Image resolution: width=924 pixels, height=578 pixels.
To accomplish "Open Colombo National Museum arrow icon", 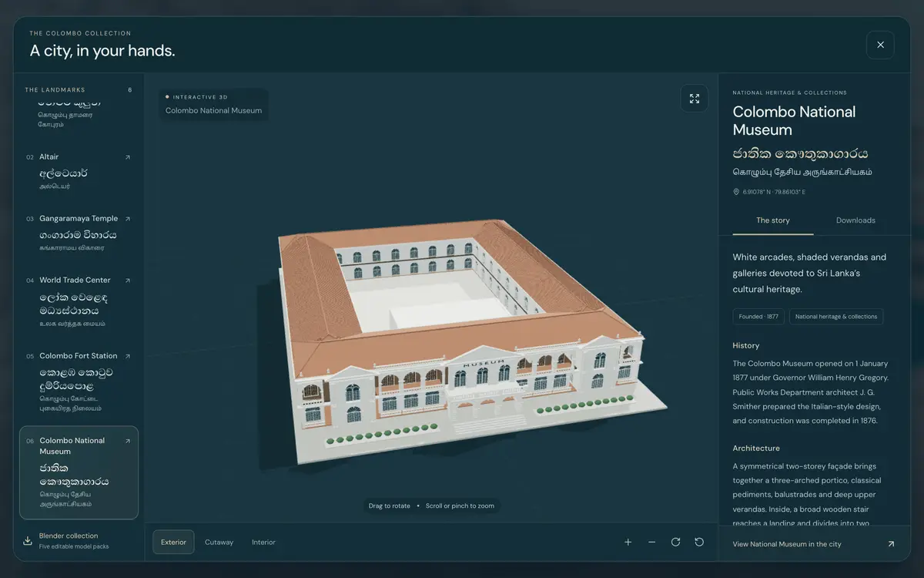I will click(x=128, y=442).
